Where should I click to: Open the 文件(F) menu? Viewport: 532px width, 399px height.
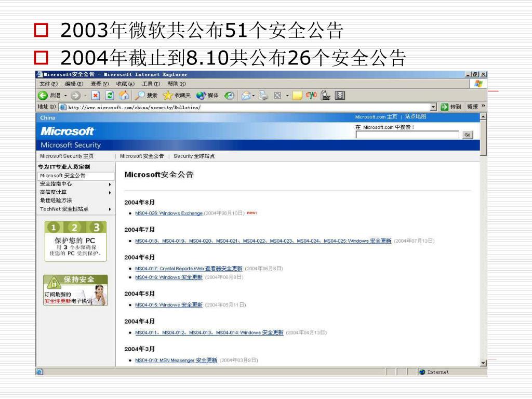[x=48, y=84]
